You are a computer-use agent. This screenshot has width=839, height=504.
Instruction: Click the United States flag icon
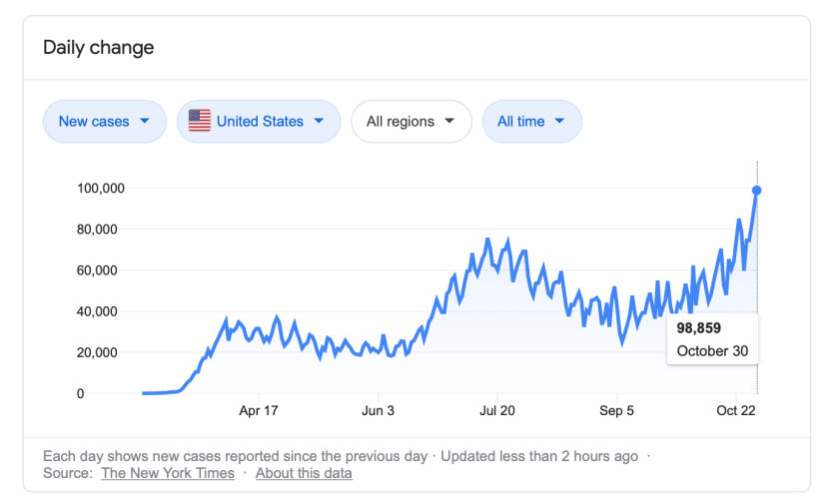click(x=200, y=122)
